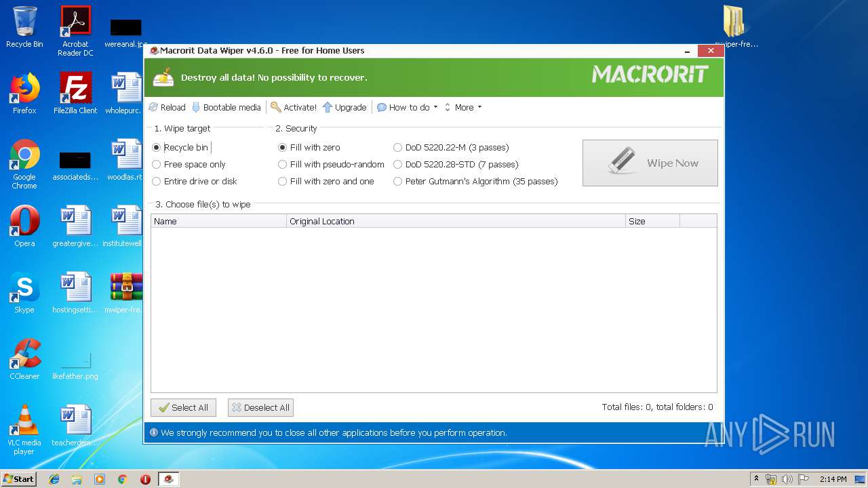
Task: Open FileZilla Client desktop shortcut
Action: 75,93
